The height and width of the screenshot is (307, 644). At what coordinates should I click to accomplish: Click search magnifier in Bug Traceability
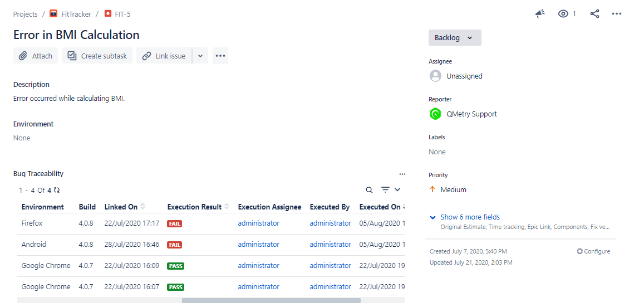(369, 190)
